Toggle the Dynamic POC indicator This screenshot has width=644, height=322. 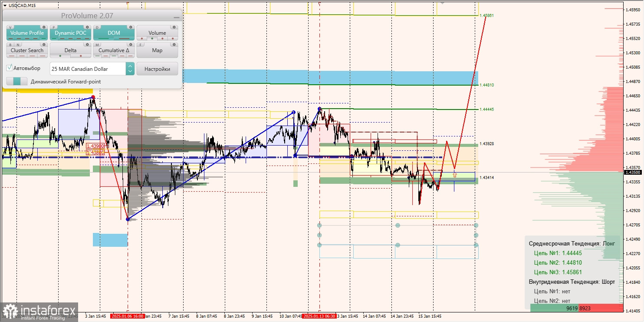(70, 33)
